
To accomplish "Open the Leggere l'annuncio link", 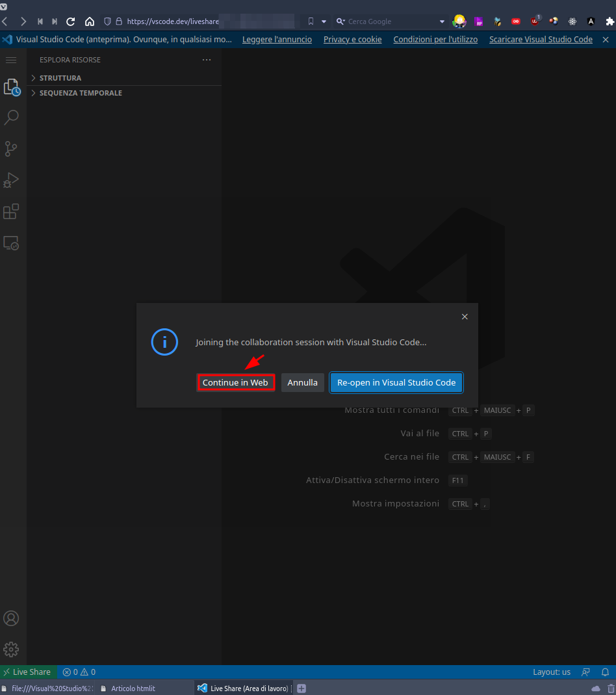I will click(277, 40).
